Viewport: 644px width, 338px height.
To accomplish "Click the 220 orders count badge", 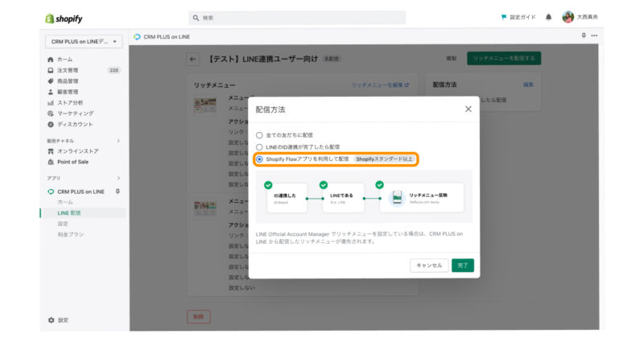I will click(114, 70).
